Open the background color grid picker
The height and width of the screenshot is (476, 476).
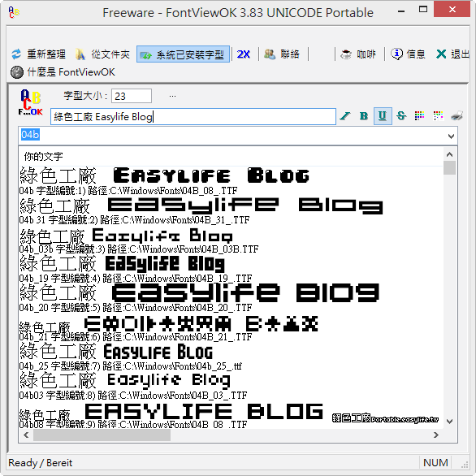point(439,116)
